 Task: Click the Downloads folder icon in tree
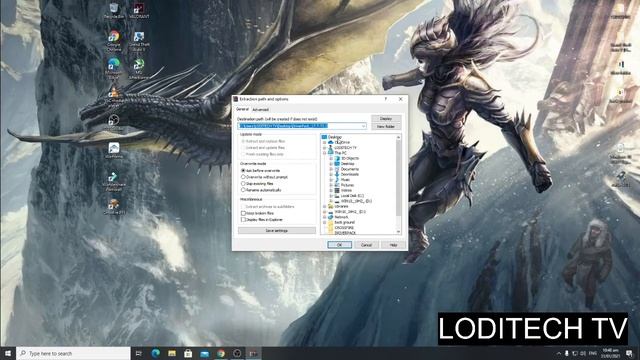(x=337, y=174)
